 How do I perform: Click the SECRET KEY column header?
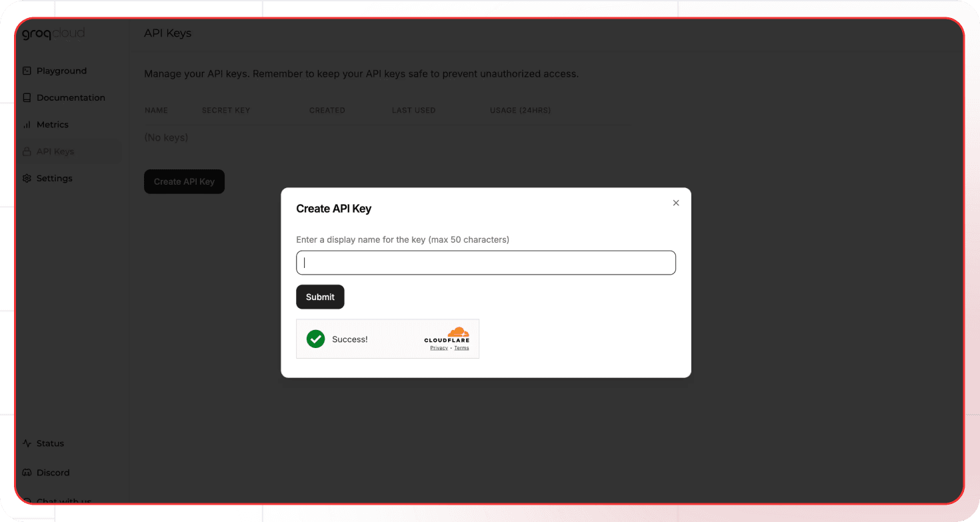click(226, 111)
